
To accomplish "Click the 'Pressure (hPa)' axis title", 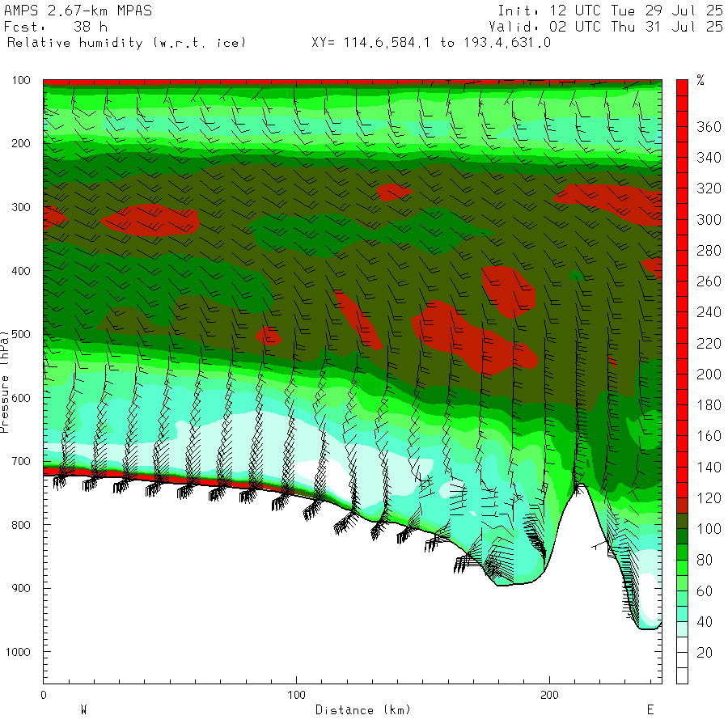I will click(5, 382).
